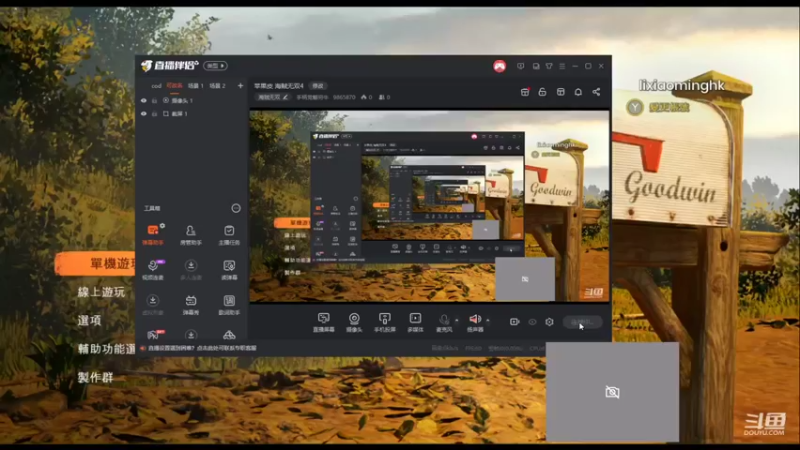Click the storage box icon beside bell
Viewport: 800px width, 450px height.
coord(560,92)
